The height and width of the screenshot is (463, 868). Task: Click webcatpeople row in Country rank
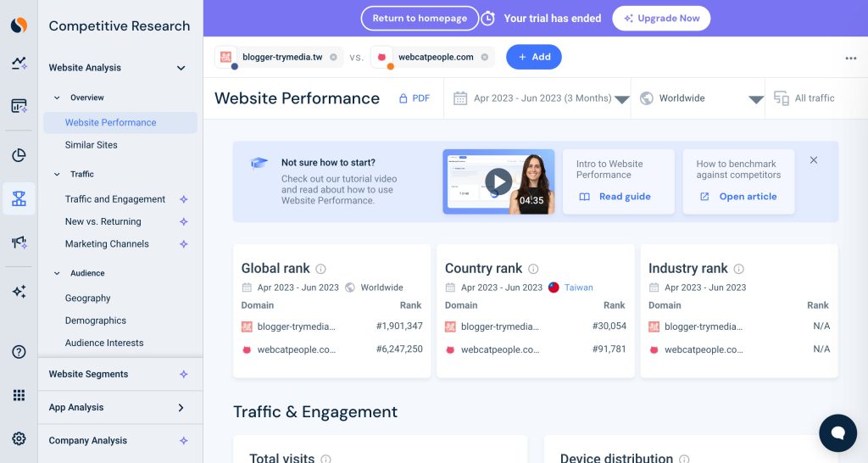536,349
